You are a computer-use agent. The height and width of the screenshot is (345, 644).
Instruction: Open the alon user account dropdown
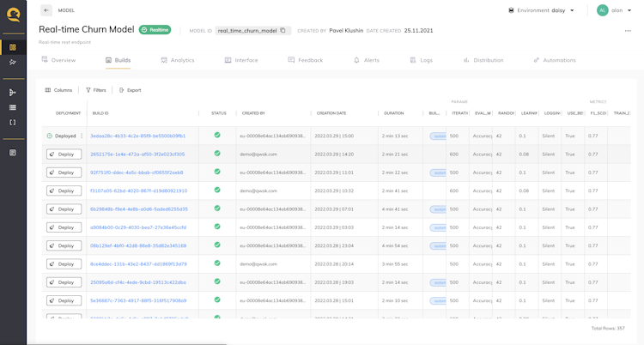tap(614, 10)
